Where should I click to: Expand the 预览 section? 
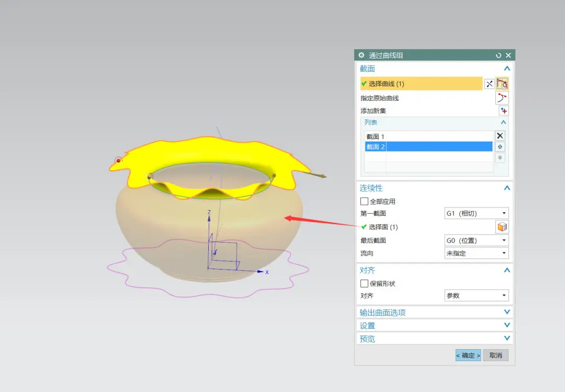click(x=507, y=338)
